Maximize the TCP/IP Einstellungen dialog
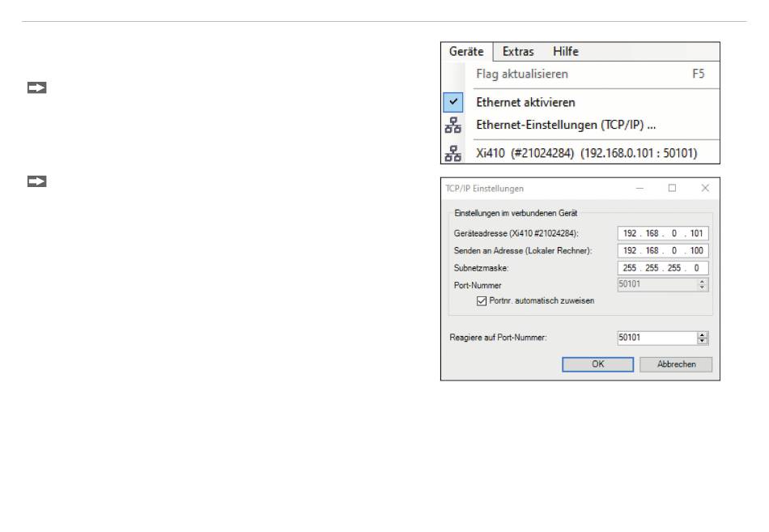Viewport: 769px width, 532px height. coord(673,189)
